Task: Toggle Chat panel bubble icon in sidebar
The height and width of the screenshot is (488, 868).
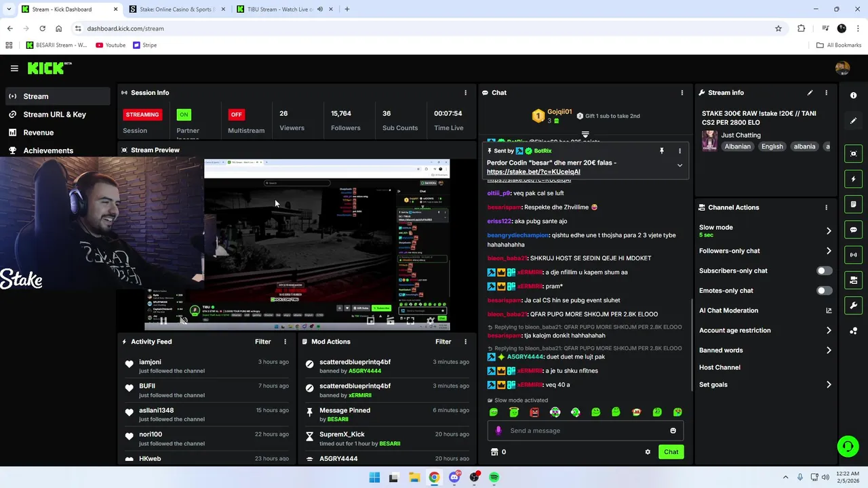Action: coord(854,230)
